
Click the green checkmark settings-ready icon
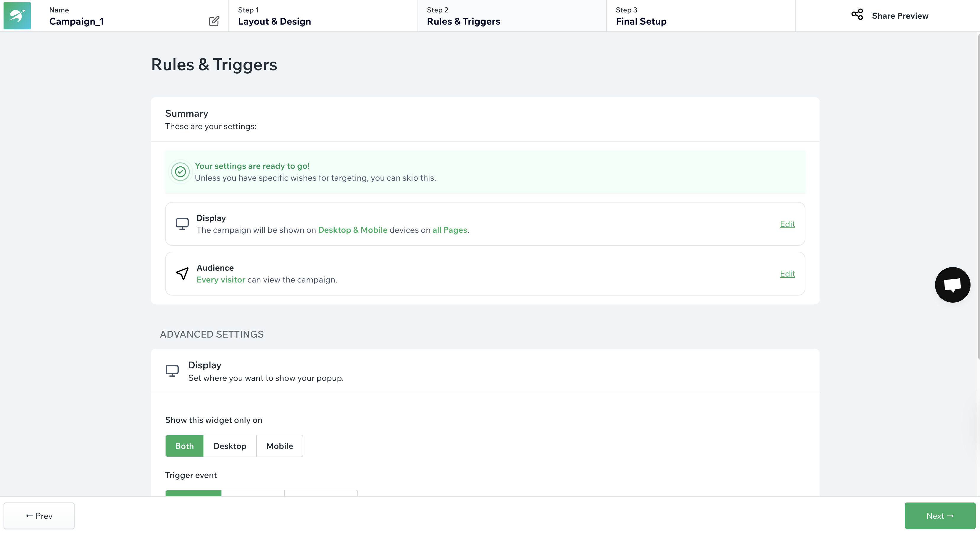[x=180, y=172]
